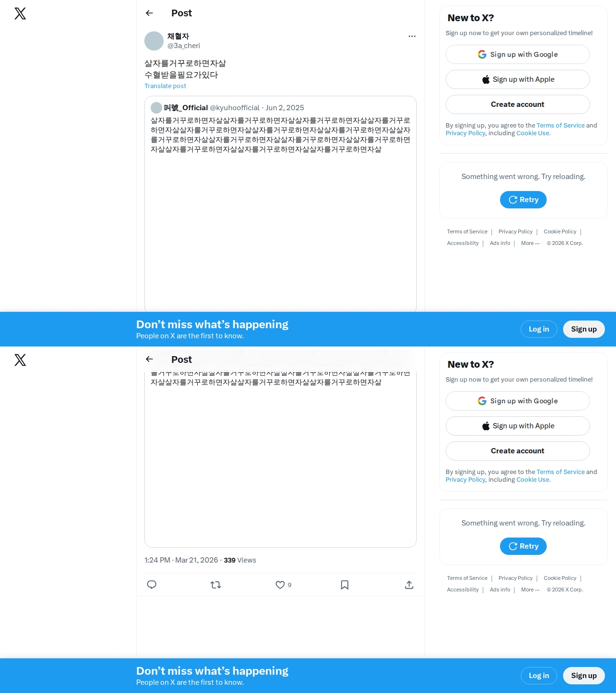The image size is (616, 693).
Task: Click the top Sign up with Apple button
Action: (x=517, y=79)
